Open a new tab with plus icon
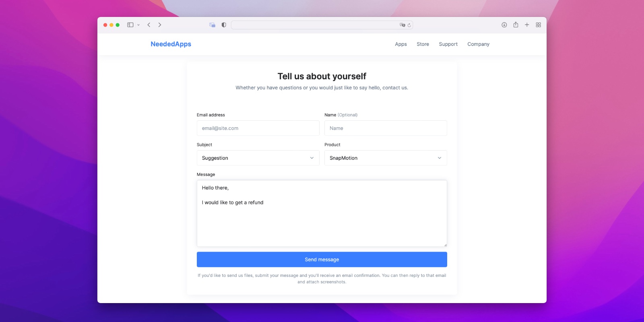Viewport: 644px width, 322px height. (527, 25)
